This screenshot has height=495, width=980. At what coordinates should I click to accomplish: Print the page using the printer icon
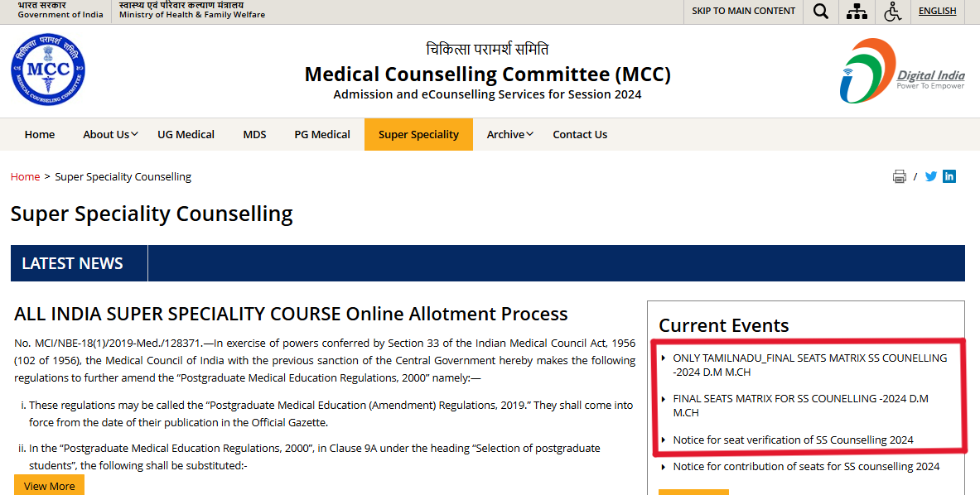(900, 176)
